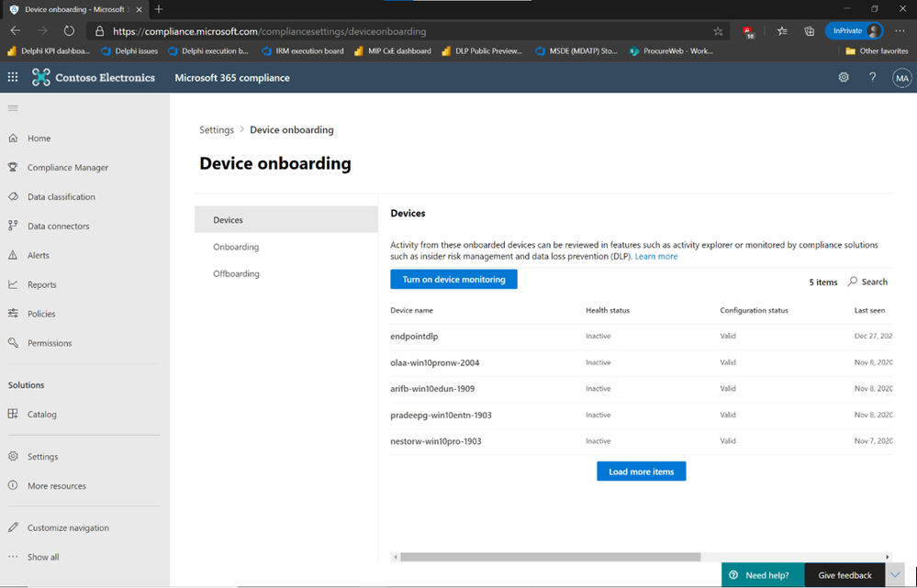The height and width of the screenshot is (588, 917).
Task: Click the Compliance Manager trophy icon
Action: pos(13,167)
